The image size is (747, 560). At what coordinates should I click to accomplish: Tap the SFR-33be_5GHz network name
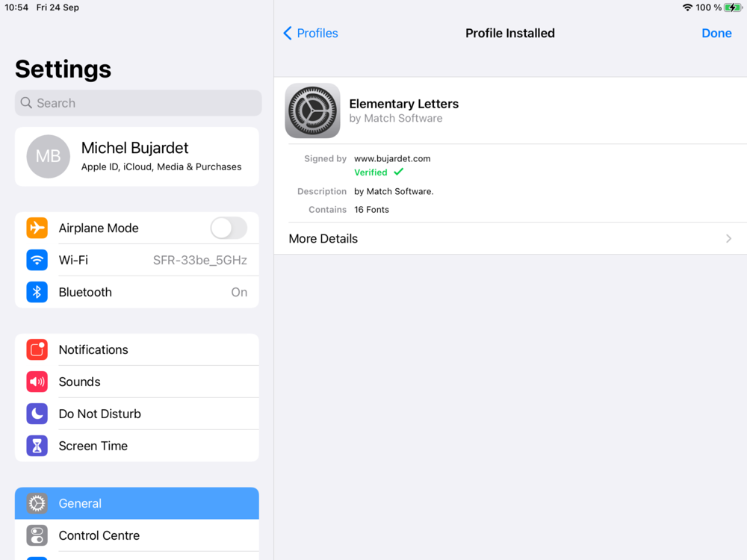coord(200,260)
